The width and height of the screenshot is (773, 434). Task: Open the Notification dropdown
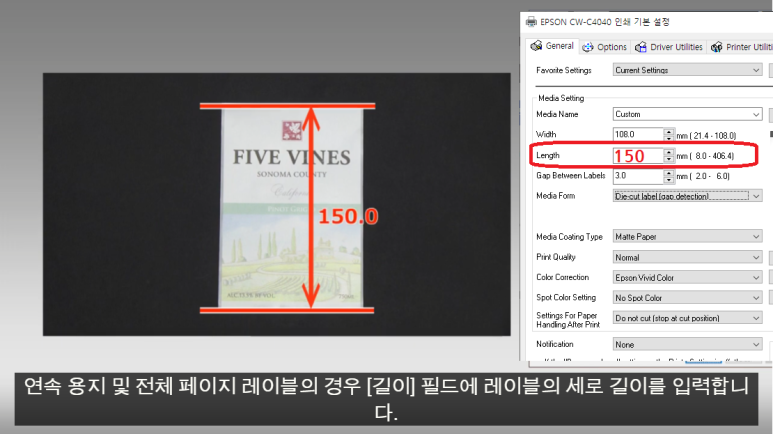688,344
